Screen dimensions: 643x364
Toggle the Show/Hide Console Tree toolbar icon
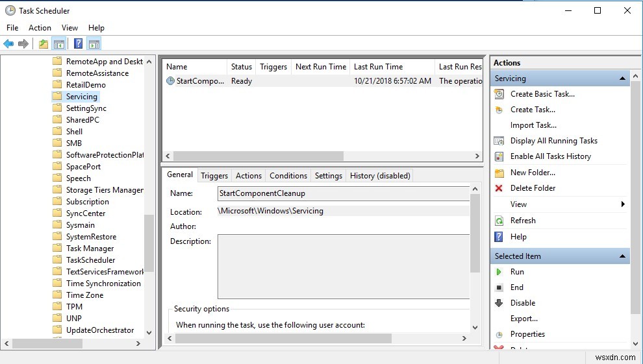click(x=59, y=43)
